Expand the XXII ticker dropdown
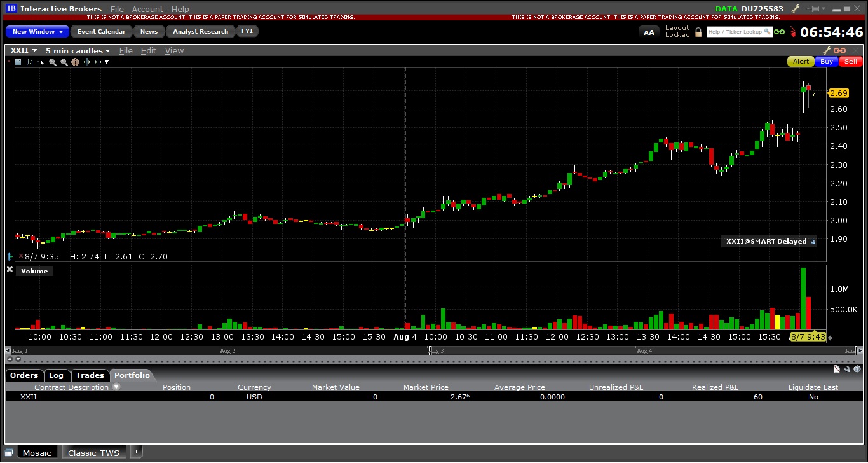The height and width of the screenshot is (463, 868). click(x=24, y=51)
